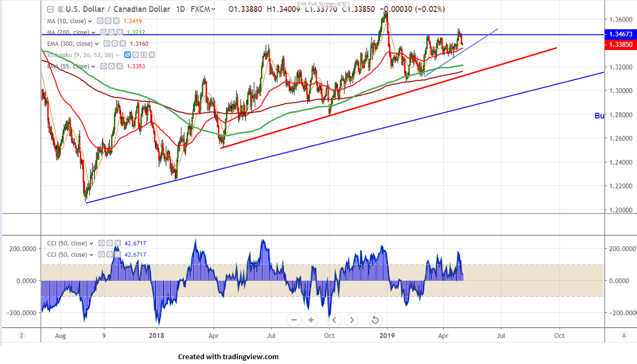637x364 pixels.
Task: Open timezone settings Z button
Action: [22, 335]
